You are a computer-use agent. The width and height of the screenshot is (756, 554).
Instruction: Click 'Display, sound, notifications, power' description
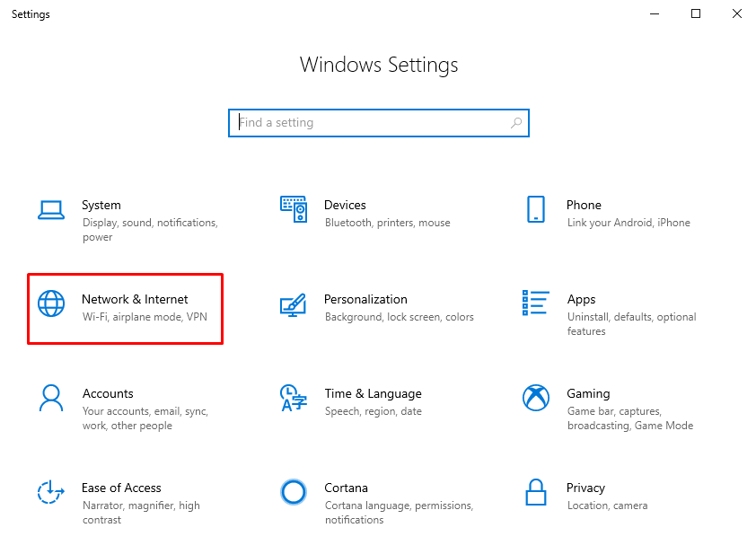pyautogui.click(x=150, y=230)
